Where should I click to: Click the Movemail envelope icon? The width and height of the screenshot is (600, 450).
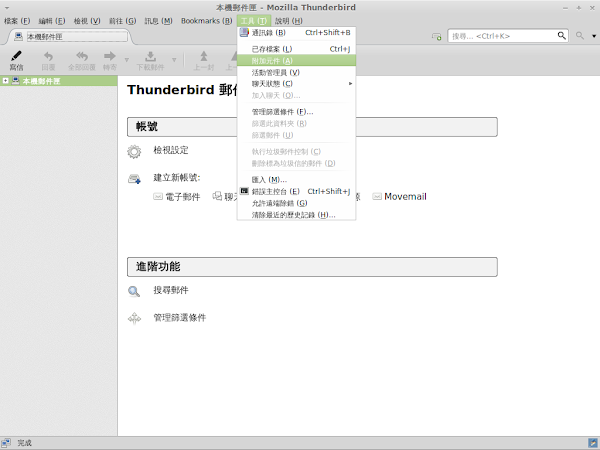377,197
